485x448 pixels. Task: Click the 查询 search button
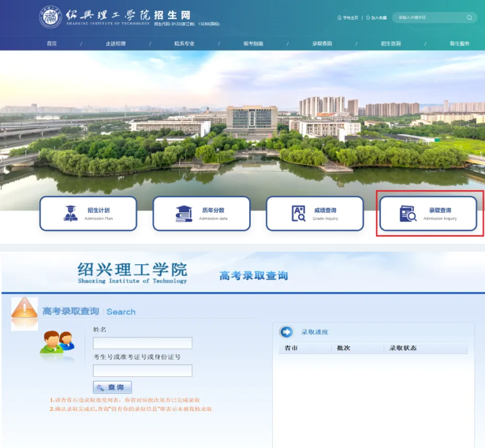pos(112,387)
